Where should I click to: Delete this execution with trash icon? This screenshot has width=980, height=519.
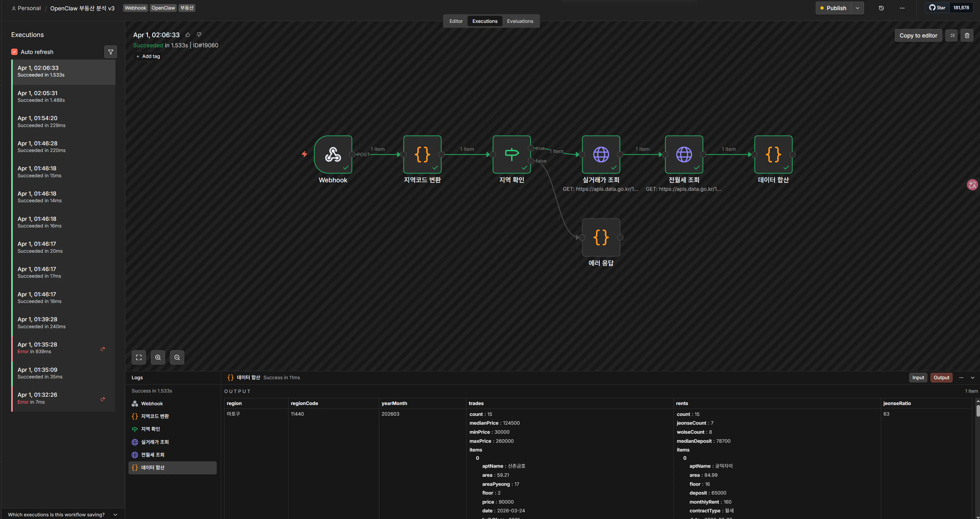coord(967,35)
